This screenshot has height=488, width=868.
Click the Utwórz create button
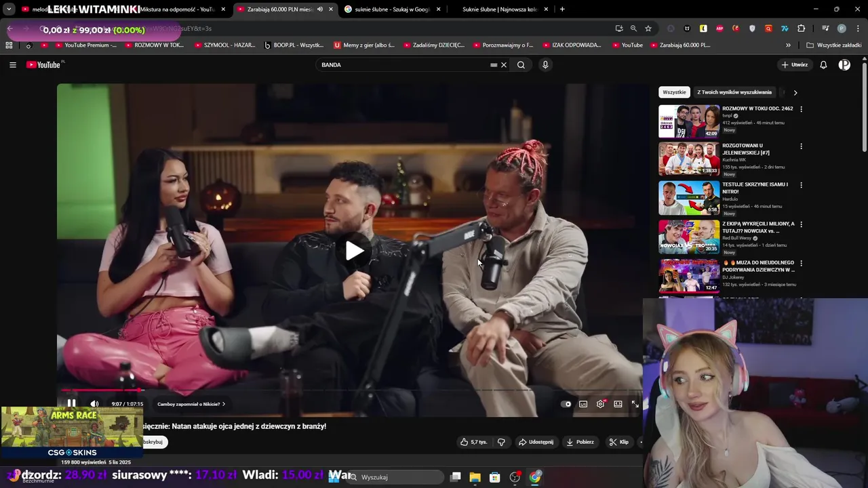pyautogui.click(x=794, y=65)
